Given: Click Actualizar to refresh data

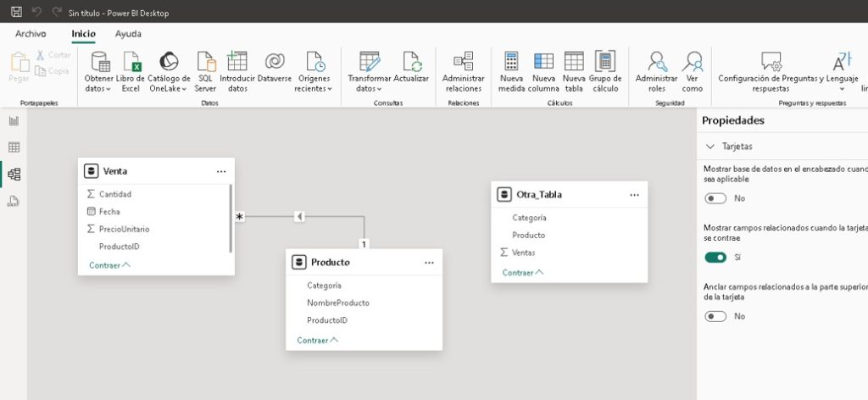Looking at the screenshot, I should click(x=412, y=62).
